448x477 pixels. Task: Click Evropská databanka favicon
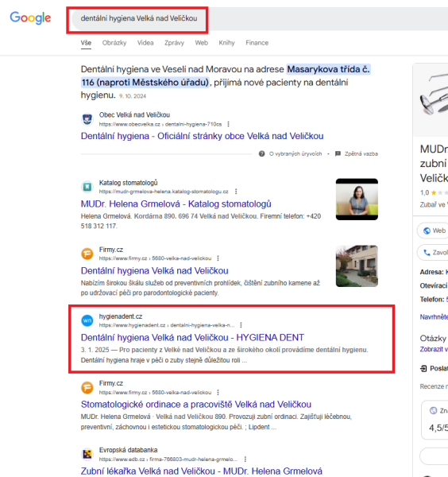click(87, 454)
